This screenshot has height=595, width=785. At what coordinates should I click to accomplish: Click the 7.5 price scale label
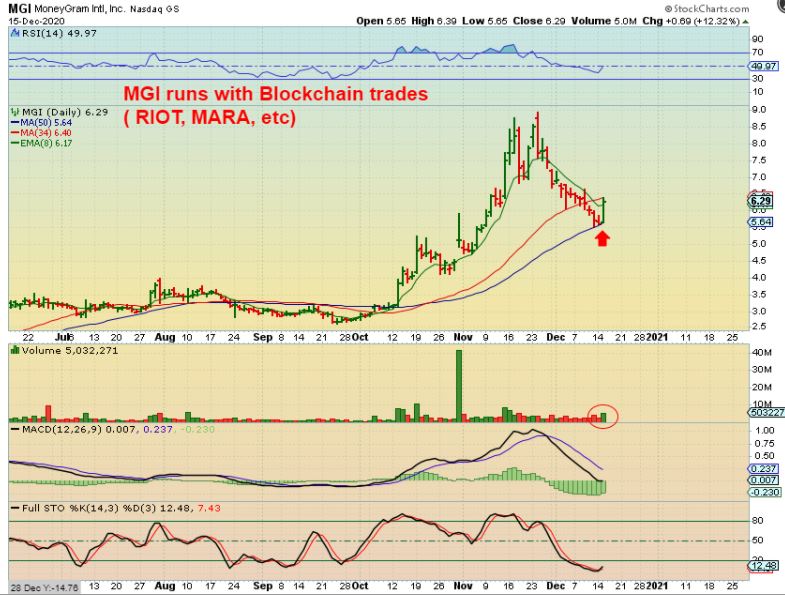click(759, 160)
